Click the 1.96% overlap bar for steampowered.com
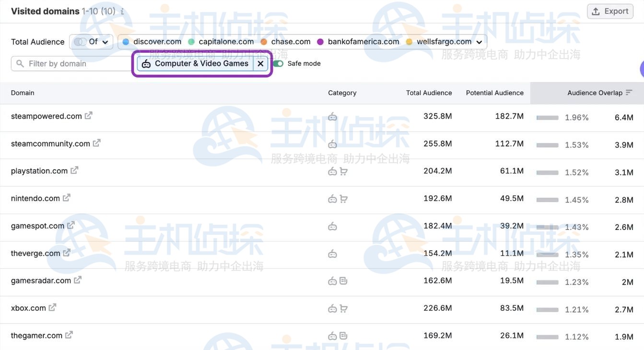 coord(547,117)
